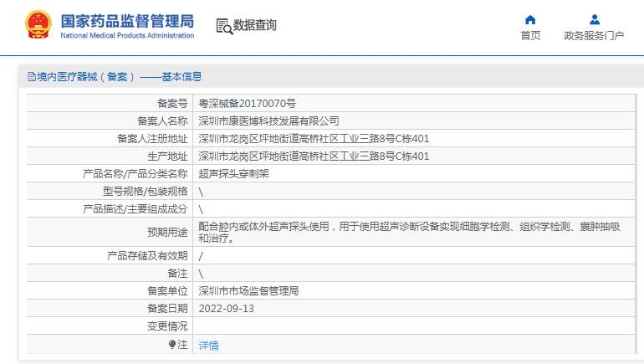644x364 pixels.
Task: Click the 预期用途 description text
Action: point(409,232)
